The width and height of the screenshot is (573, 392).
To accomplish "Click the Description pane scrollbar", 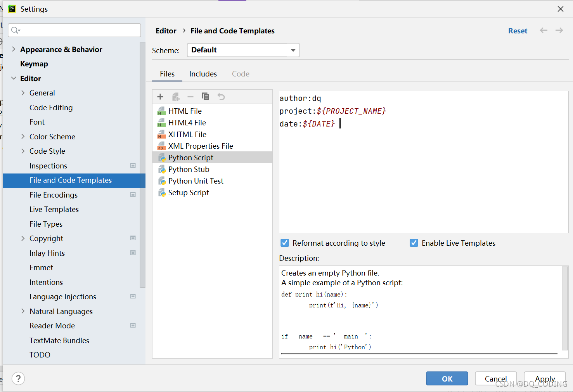I will (x=565, y=308).
